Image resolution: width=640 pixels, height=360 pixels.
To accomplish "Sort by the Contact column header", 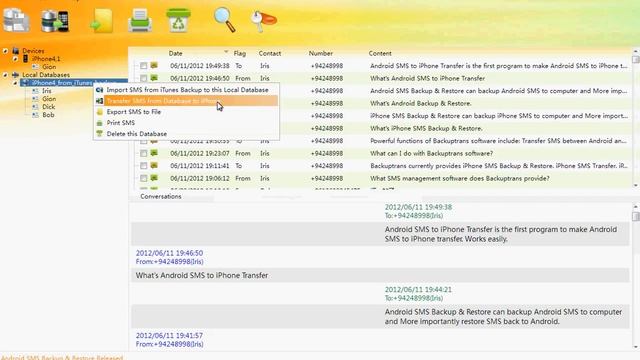I will tap(270, 53).
